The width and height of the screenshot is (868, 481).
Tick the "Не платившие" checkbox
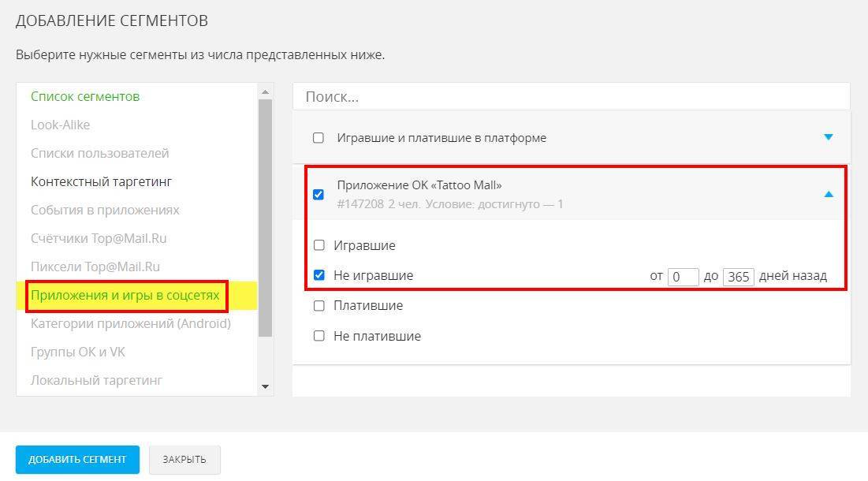click(319, 336)
